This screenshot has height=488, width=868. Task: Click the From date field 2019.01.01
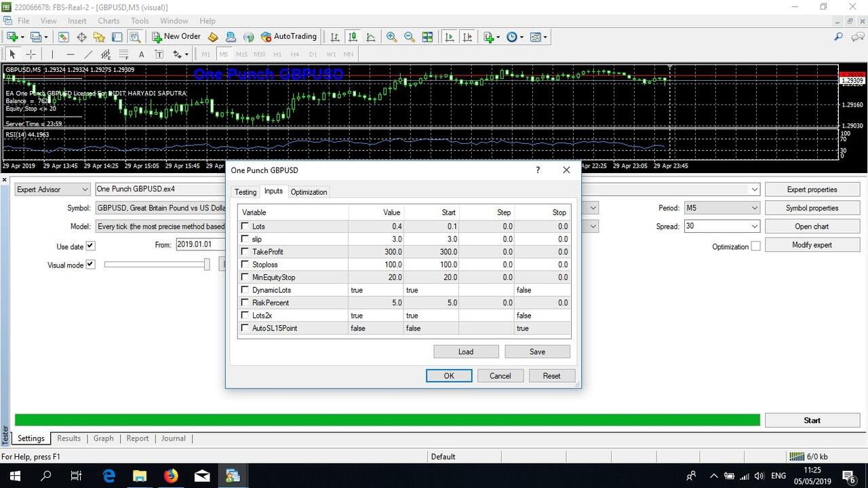coord(201,245)
